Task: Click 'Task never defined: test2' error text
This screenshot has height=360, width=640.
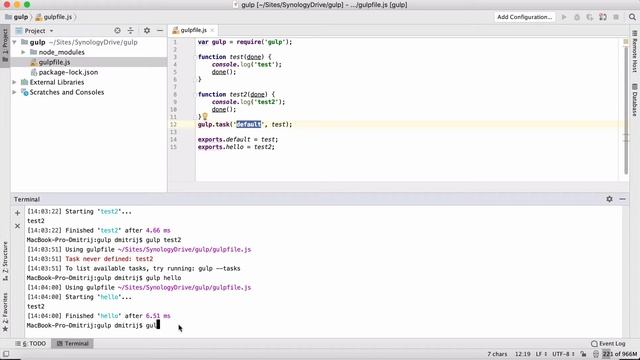Action: tap(109, 259)
